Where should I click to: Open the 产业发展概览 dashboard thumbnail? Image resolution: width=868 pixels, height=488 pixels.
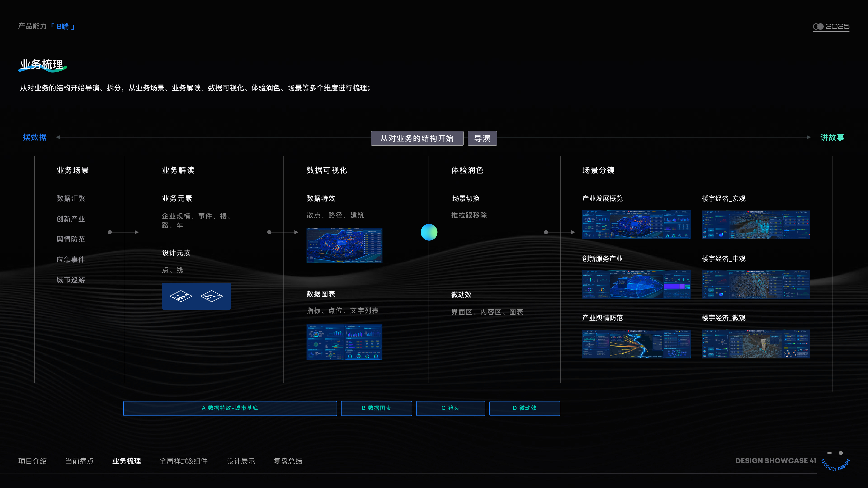pos(636,225)
